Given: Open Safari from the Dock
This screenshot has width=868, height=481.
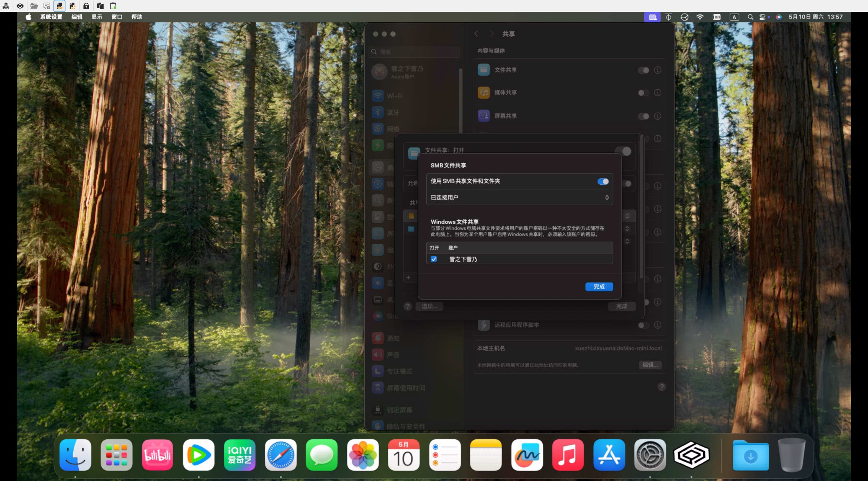Looking at the screenshot, I should [281, 455].
